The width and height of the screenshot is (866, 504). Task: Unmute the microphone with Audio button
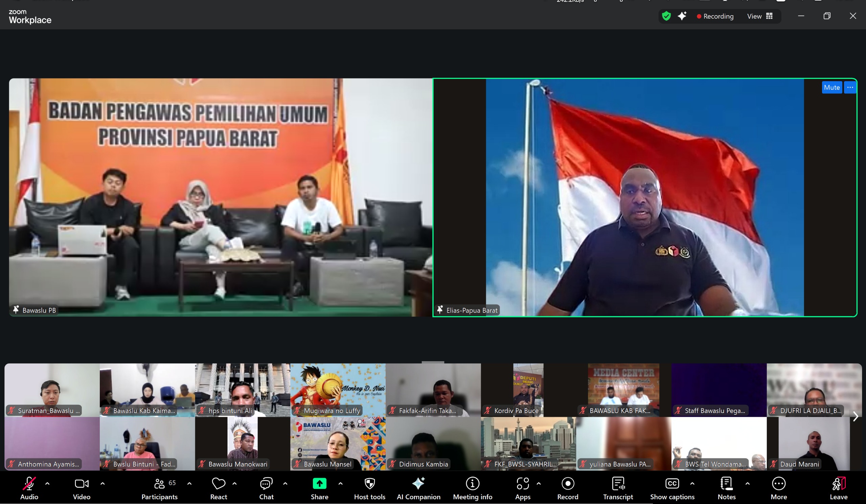click(x=29, y=488)
